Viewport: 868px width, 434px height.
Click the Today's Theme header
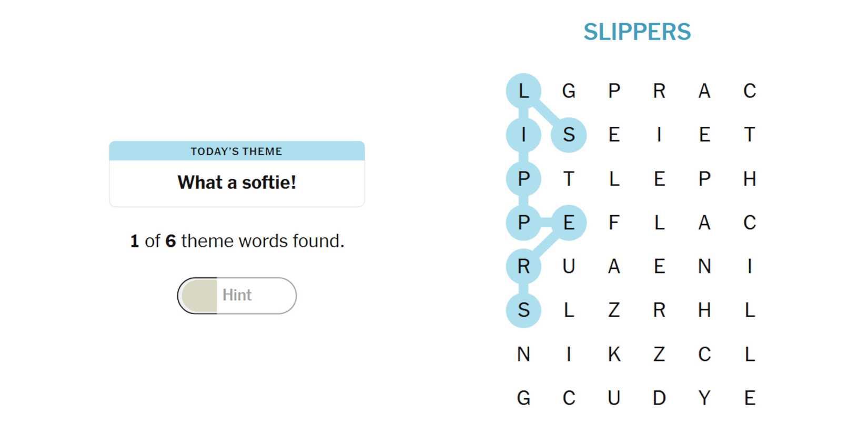tap(237, 152)
